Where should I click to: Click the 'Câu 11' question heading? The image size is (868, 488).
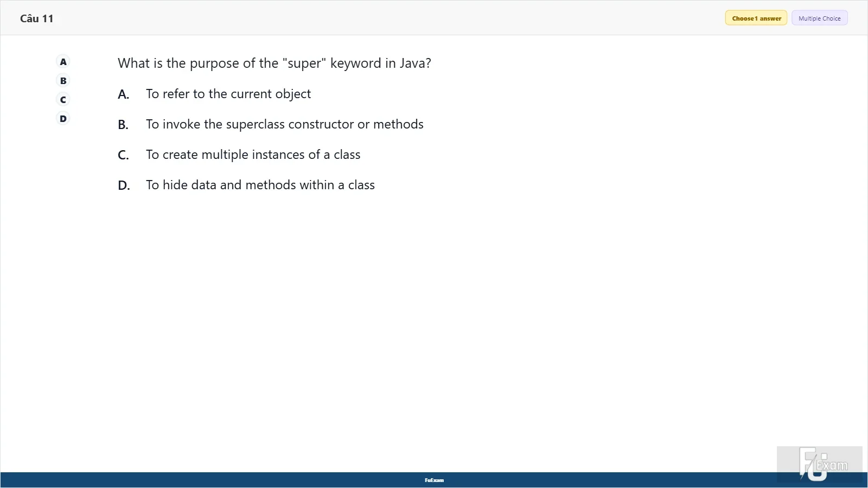(37, 18)
